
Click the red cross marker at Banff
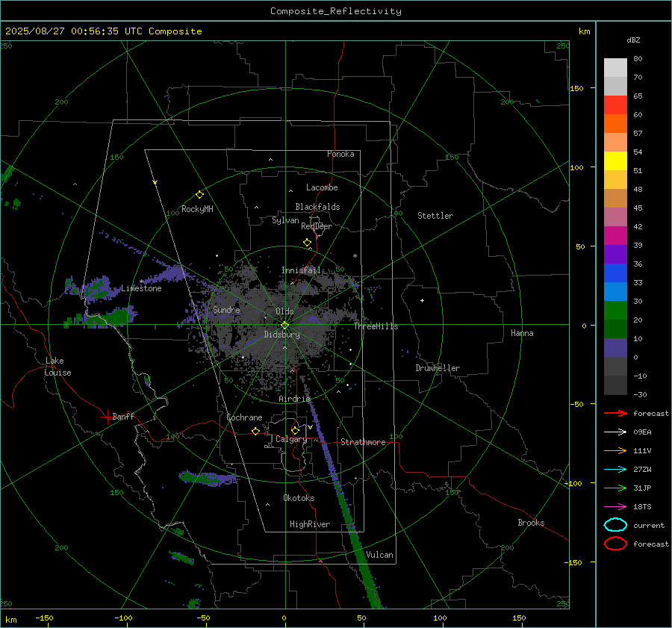tap(107, 417)
